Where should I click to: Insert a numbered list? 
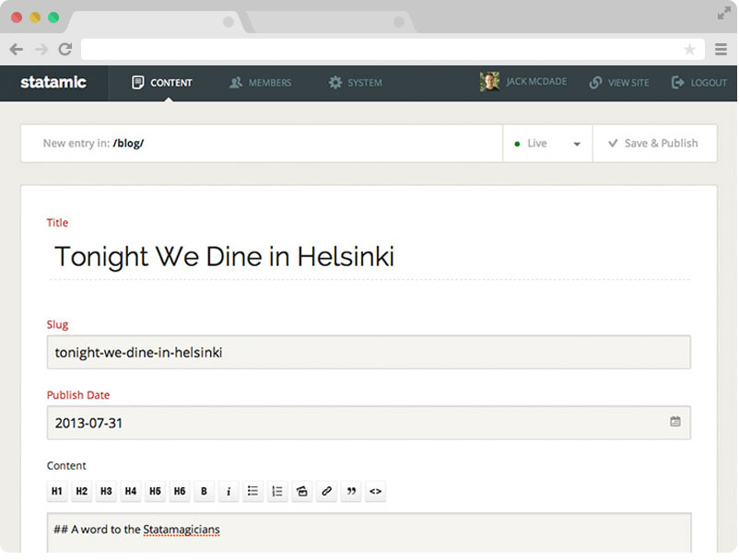pyautogui.click(x=277, y=491)
